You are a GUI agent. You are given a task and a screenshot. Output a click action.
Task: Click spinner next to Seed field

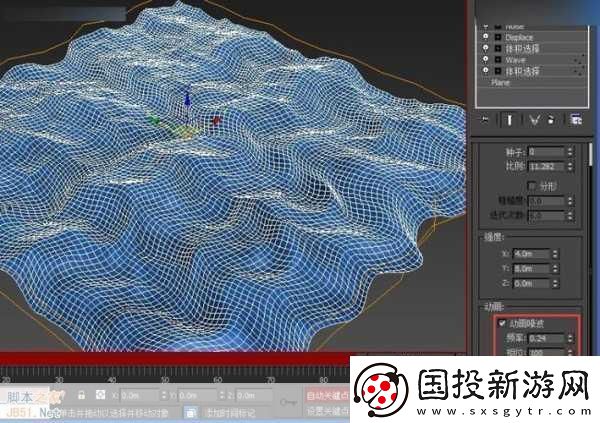pyautogui.click(x=570, y=152)
